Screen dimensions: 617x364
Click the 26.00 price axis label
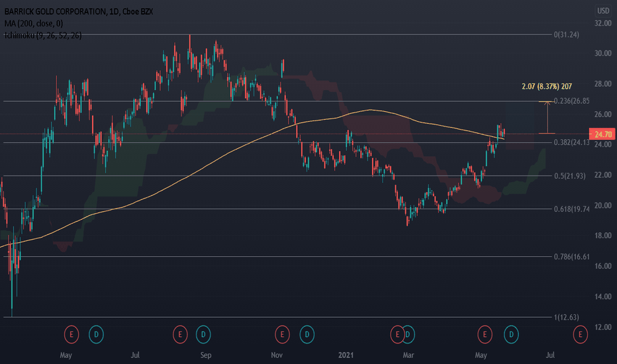click(603, 114)
